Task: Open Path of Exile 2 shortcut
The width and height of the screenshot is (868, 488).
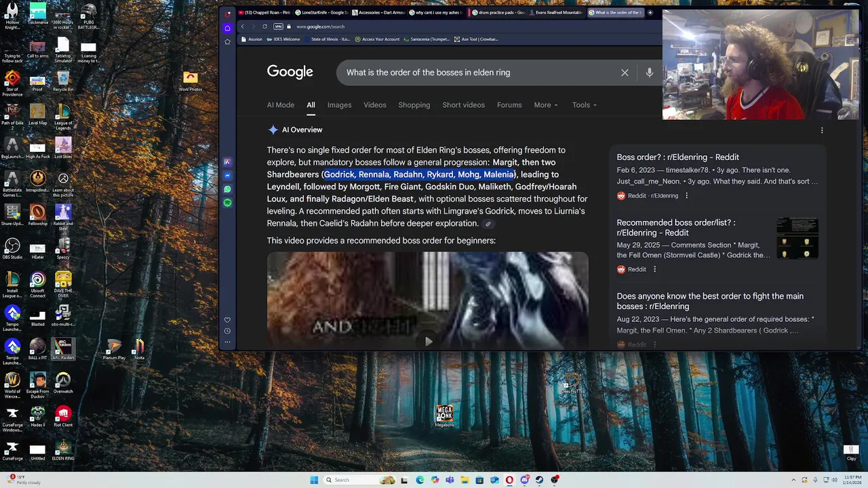Action: pos(12,117)
